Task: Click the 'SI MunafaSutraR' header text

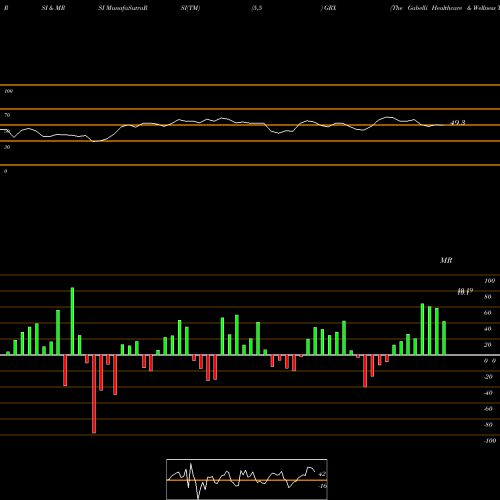Action: [x=123, y=8]
